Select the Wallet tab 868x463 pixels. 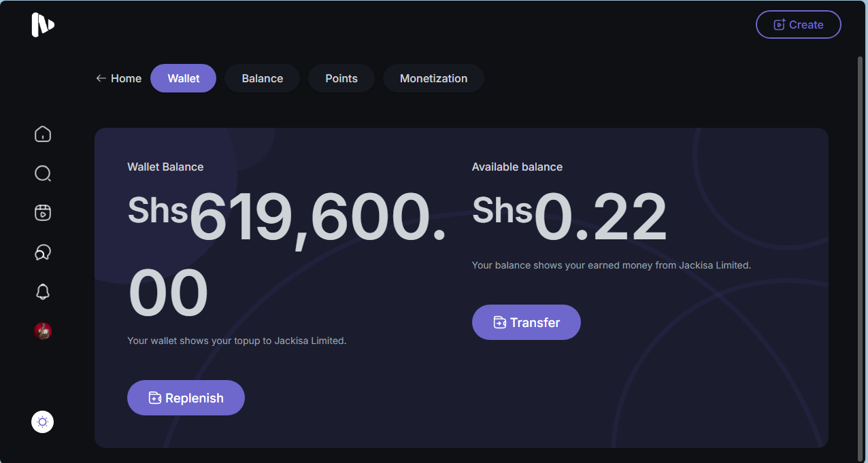[x=183, y=78]
